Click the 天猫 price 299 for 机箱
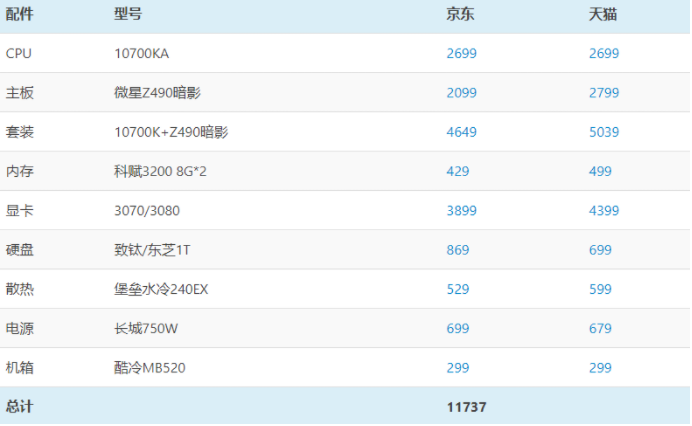692x426 pixels. (600, 368)
